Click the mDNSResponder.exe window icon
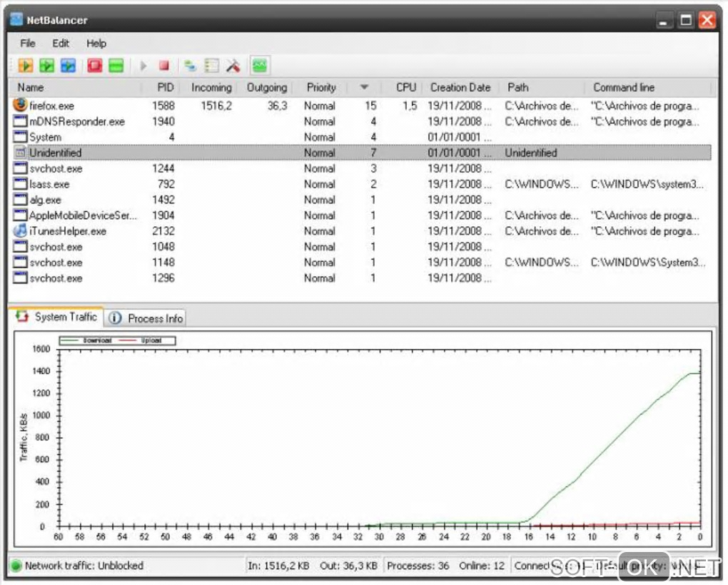 [x=20, y=121]
